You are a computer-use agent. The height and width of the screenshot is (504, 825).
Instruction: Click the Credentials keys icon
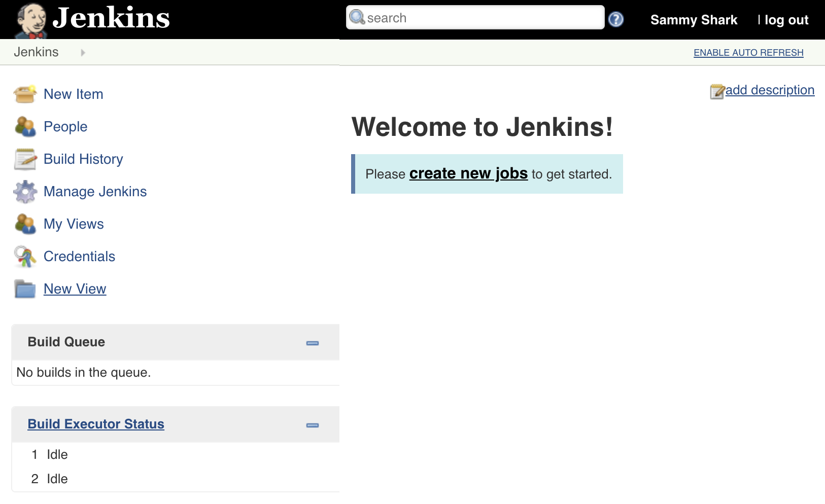pos(25,257)
